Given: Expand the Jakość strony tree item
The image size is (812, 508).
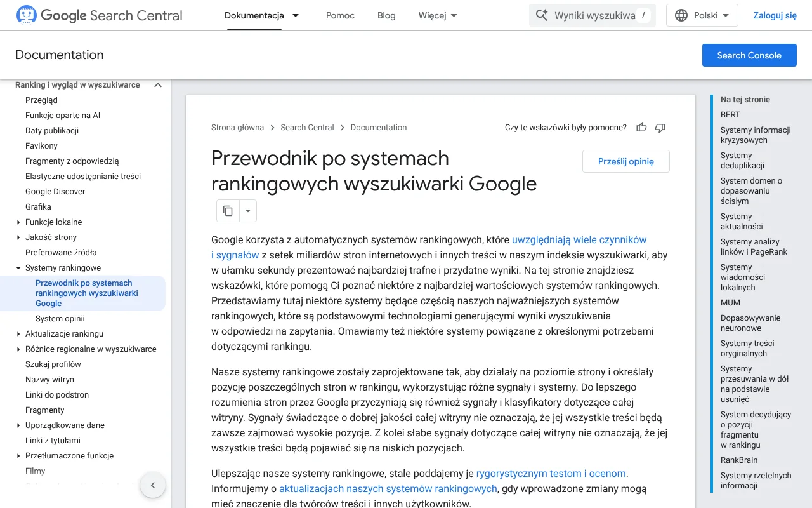Looking at the screenshot, I should 18,237.
